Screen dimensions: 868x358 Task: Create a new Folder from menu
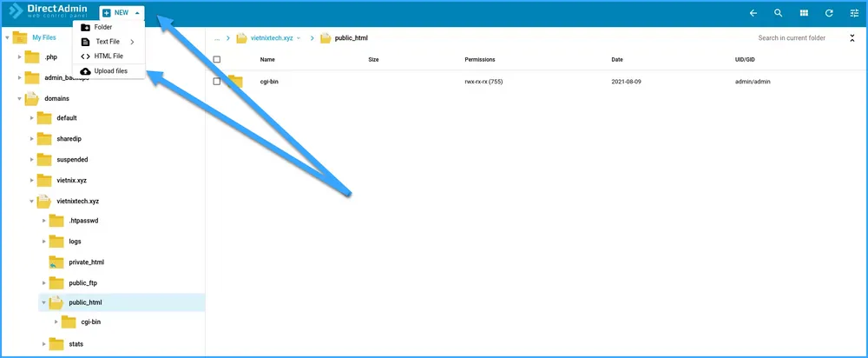click(x=103, y=27)
